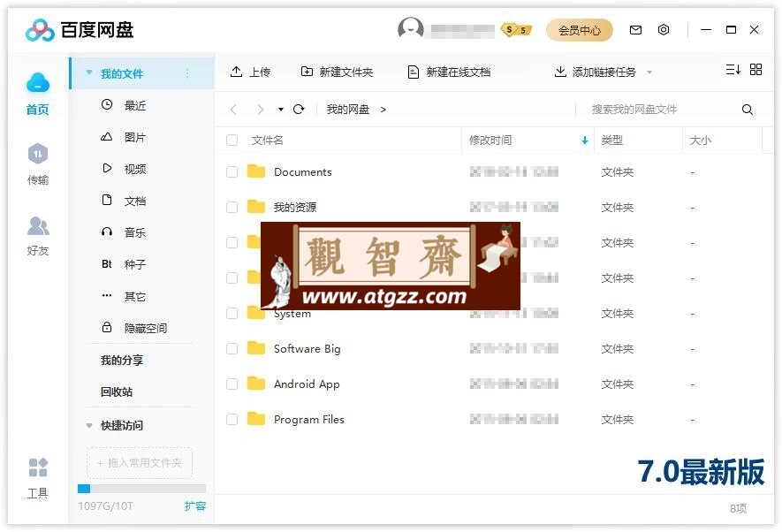Viewport: 782px width, 532px height.
Task: Check the Software Big row checkbox
Action: [x=232, y=348]
